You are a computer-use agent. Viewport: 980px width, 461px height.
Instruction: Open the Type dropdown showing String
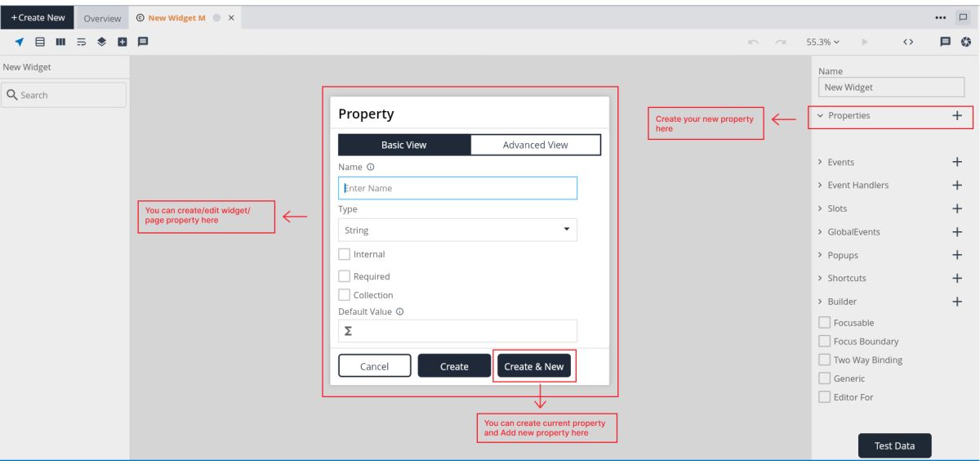click(x=457, y=230)
